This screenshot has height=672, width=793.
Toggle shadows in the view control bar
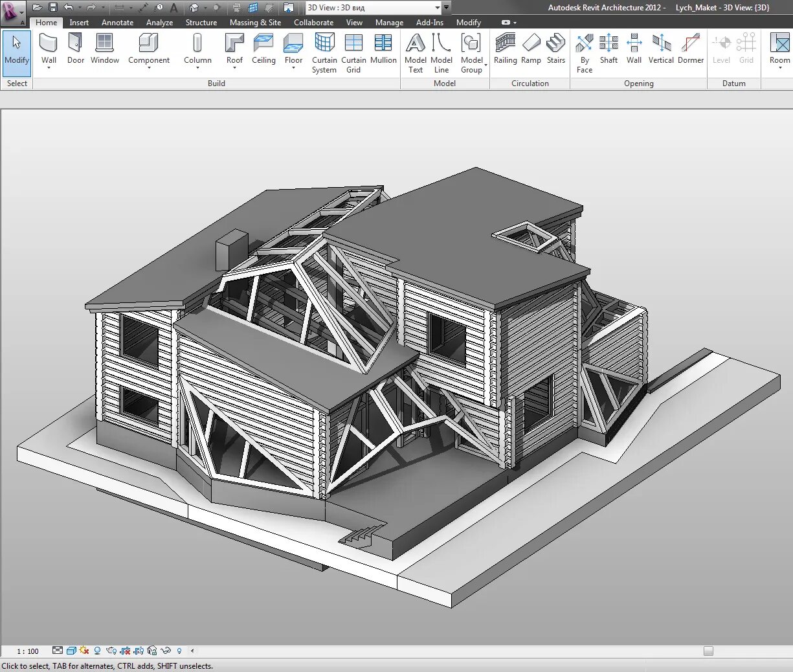coord(97,651)
